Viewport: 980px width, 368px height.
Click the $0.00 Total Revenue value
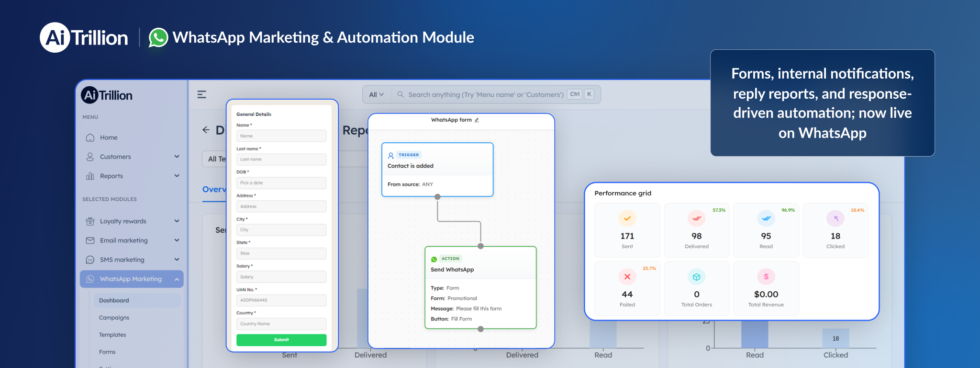tap(766, 294)
